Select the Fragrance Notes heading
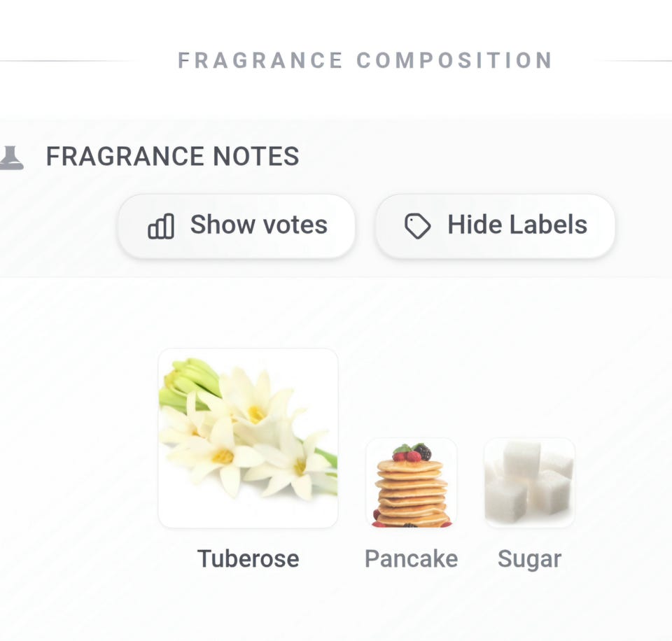 click(173, 156)
